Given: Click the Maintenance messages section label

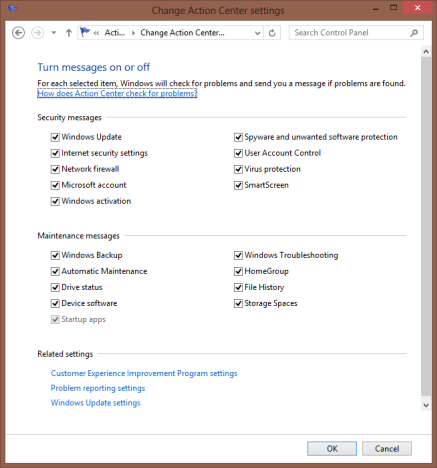Looking at the screenshot, I should pos(78,236).
